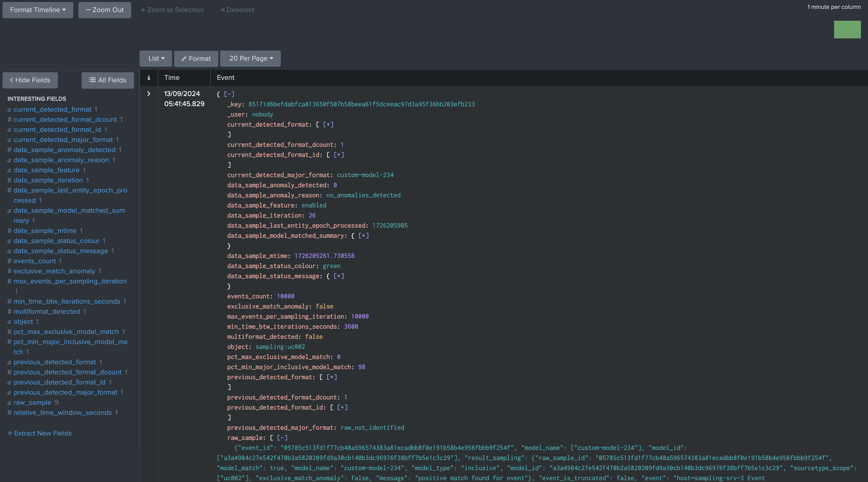Select previous_detected_format sidebar field

[x=55, y=362]
